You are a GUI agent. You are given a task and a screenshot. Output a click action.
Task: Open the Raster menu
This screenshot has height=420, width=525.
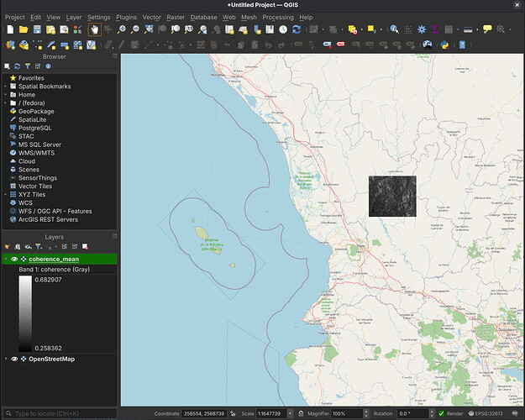click(176, 17)
